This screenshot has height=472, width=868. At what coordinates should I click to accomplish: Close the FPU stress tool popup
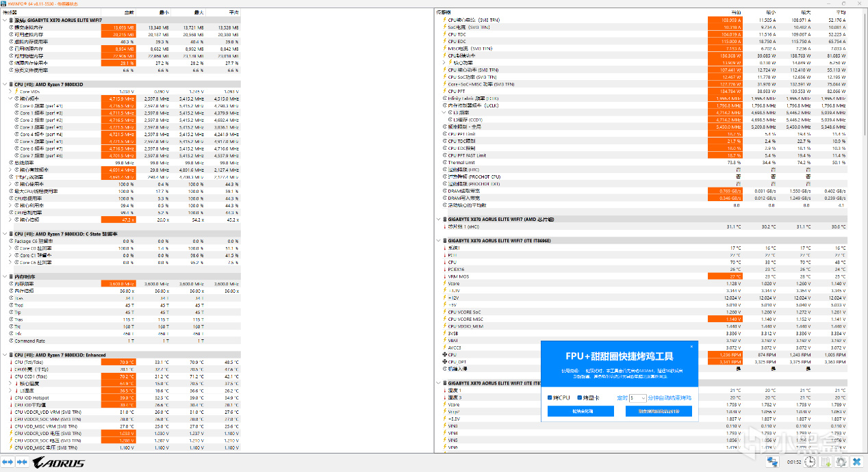[x=691, y=346]
